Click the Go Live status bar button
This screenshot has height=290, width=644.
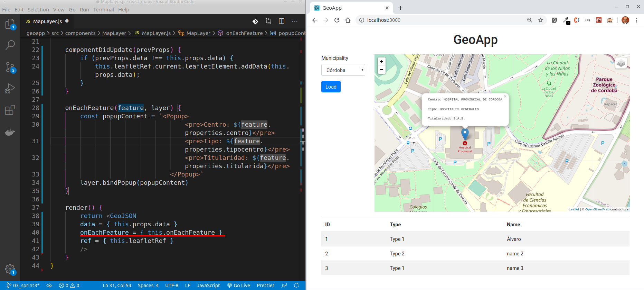238,286
